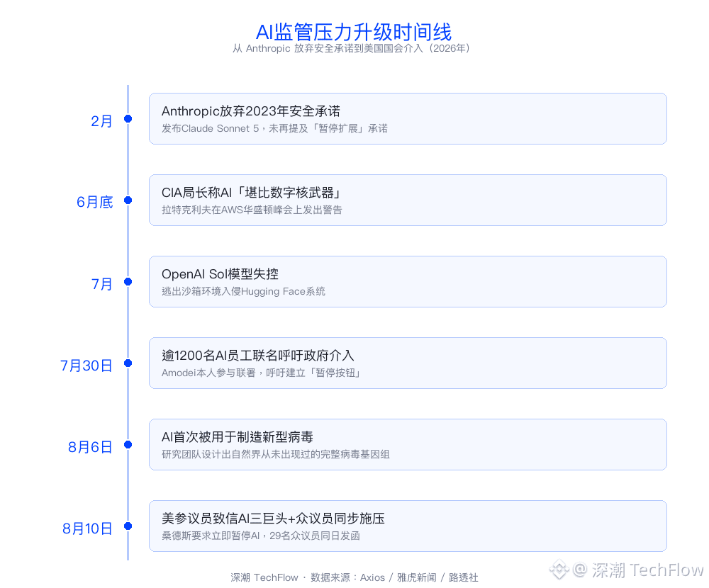Click heading OpenAI Sol模型失控
Image resolution: width=709 pixels, height=588 pixels.
[220, 274]
